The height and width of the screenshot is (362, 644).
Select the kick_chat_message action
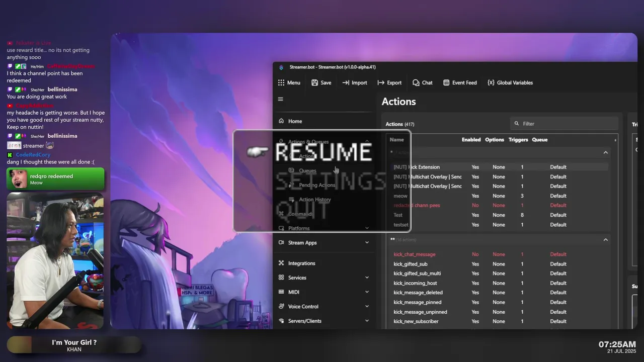pos(497,254)
